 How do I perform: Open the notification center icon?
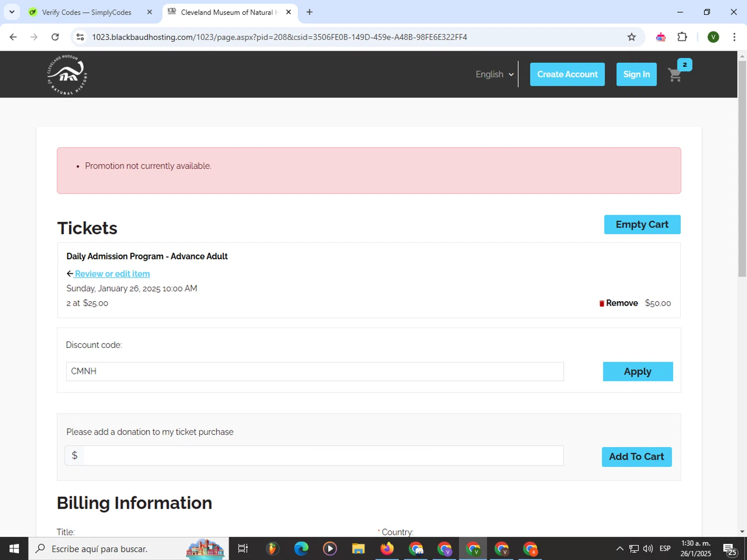click(731, 549)
